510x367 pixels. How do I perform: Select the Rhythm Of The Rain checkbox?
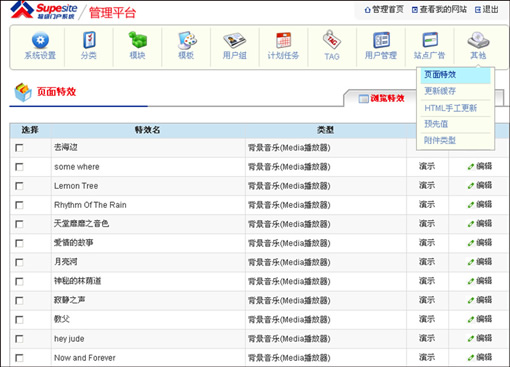pos(19,205)
